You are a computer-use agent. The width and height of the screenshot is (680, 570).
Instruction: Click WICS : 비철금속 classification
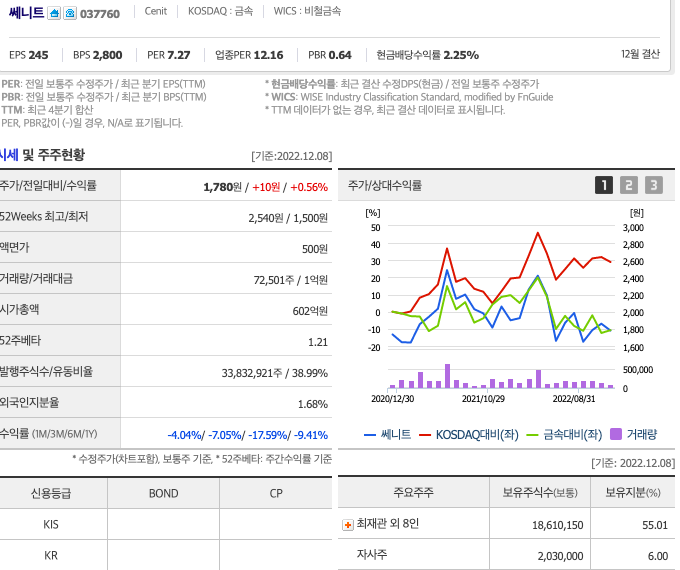pos(307,11)
